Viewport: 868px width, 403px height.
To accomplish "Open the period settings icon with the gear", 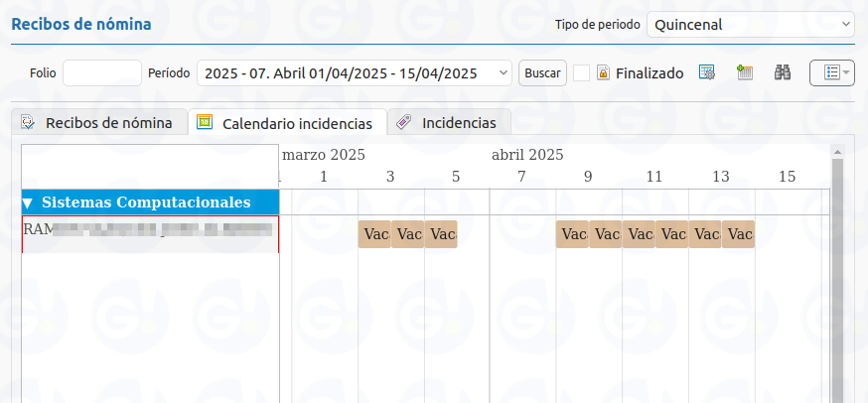I will click(x=707, y=72).
